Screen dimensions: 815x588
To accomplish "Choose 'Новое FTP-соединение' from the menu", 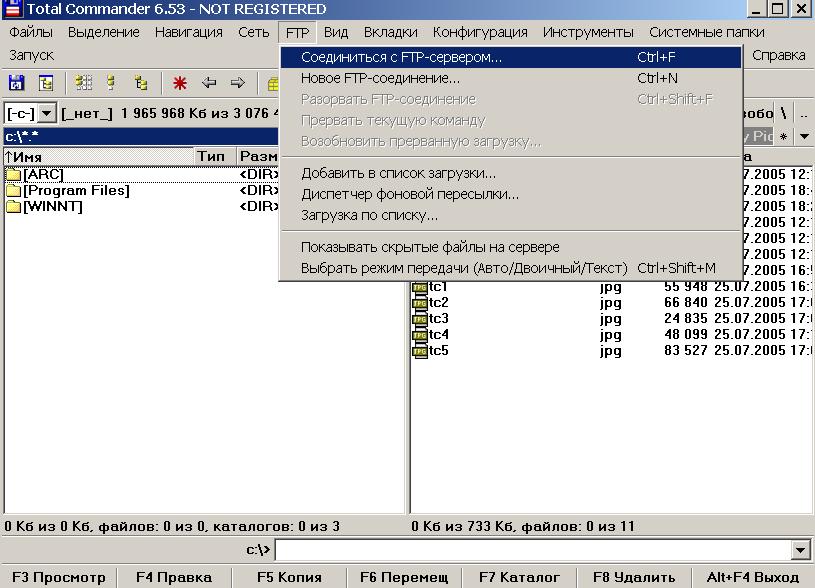I will 380,78.
